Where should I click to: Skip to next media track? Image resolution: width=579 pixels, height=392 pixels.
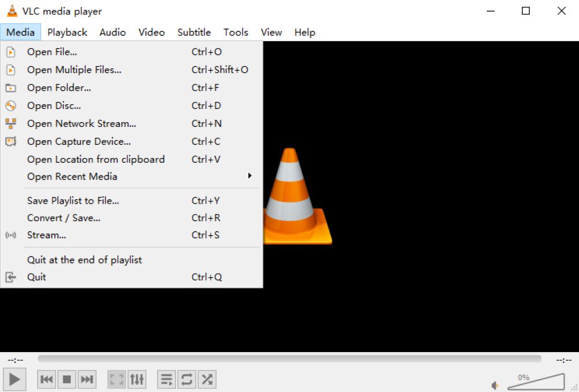coord(87,379)
